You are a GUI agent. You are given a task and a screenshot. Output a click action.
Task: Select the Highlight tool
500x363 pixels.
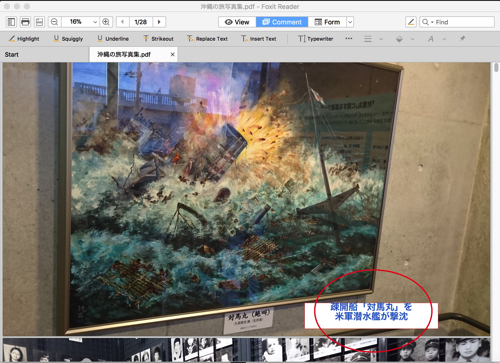coord(24,39)
